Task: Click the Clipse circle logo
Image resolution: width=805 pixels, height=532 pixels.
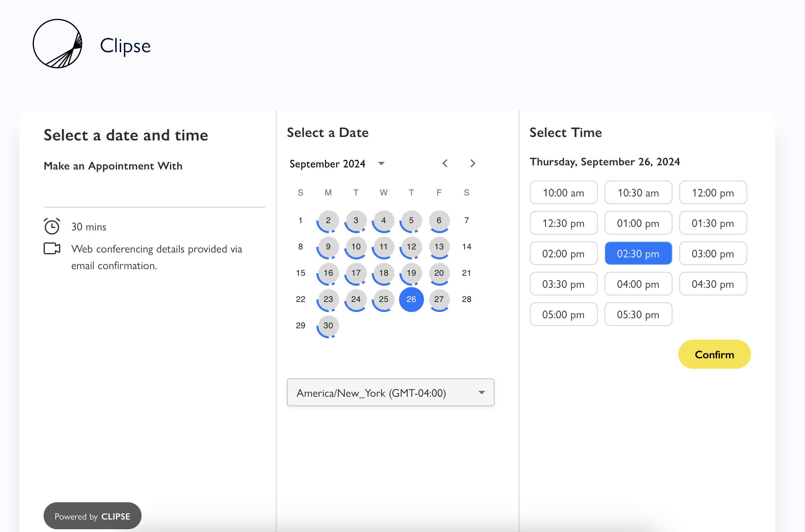Action: coord(57,43)
